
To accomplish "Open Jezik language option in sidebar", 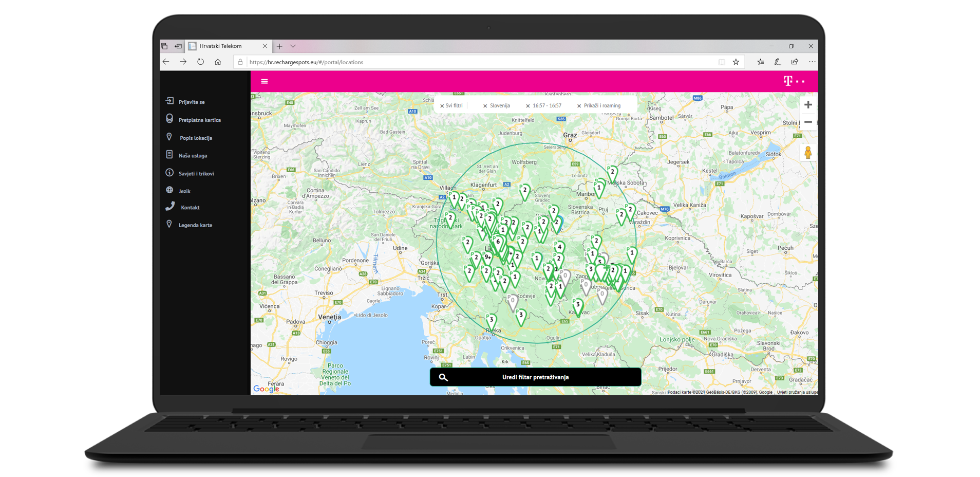I will (x=184, y=191).
